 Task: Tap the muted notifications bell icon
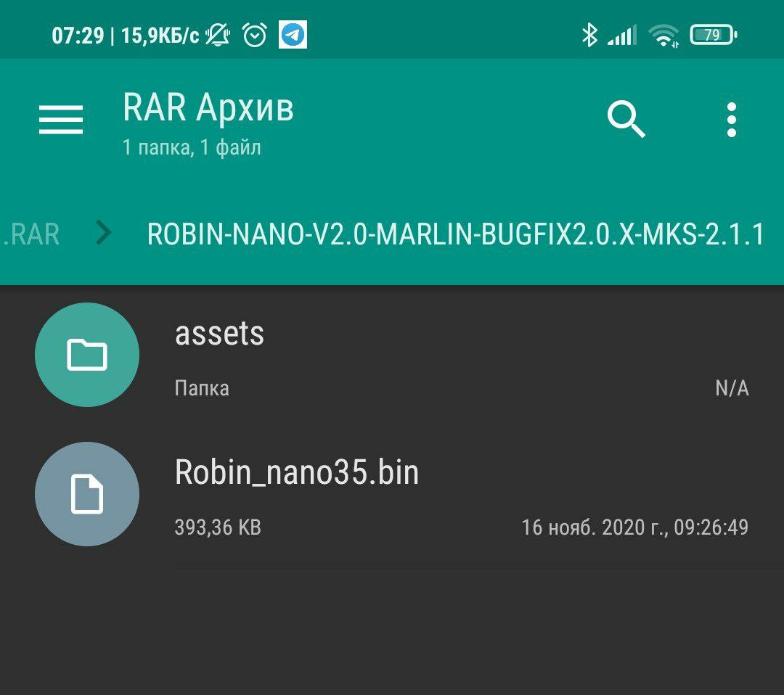pos(218,35)
